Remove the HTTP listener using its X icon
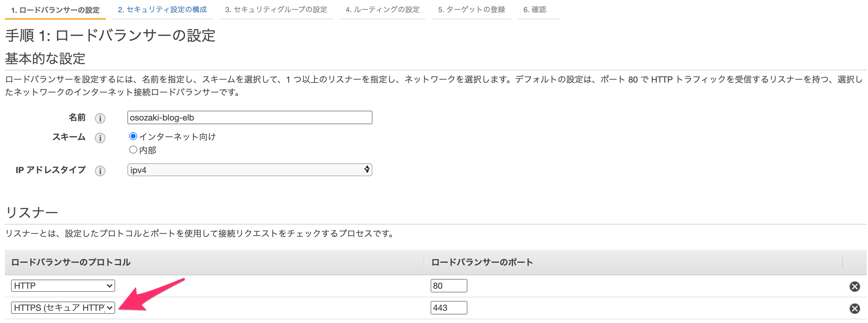Image resolution: width=868 pixels, height=323 pixels. coord(855,286)
